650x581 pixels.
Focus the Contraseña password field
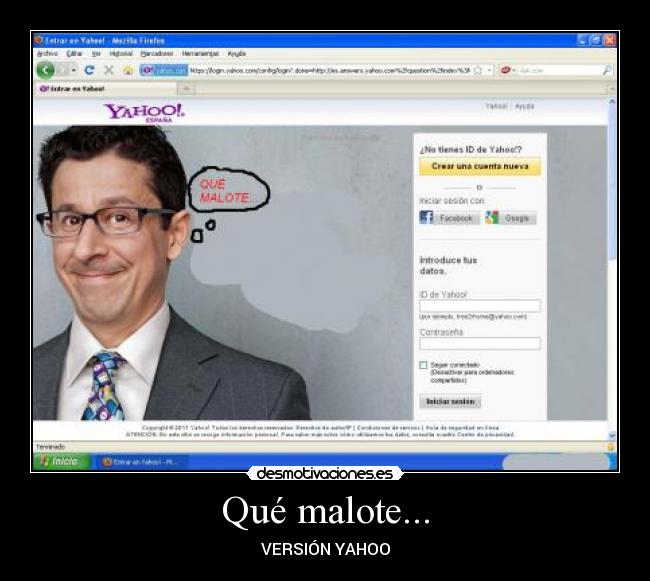click(480, 343)
